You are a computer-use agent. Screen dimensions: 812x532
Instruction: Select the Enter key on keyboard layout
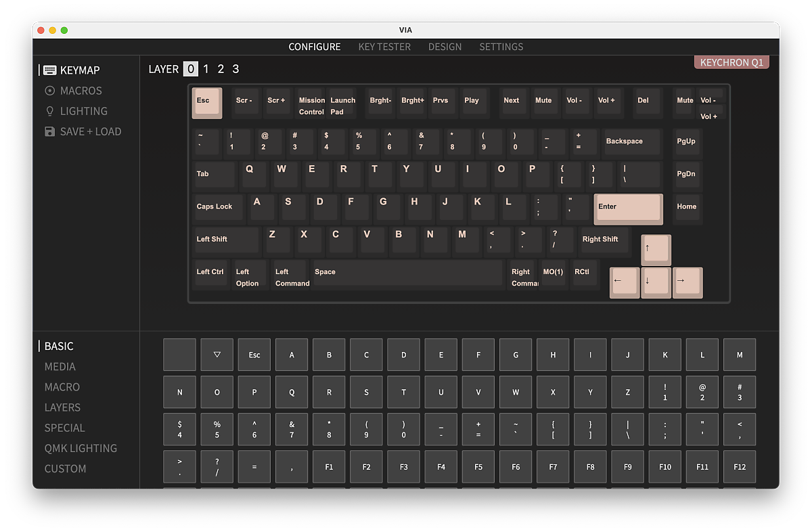tap(629, 209)
